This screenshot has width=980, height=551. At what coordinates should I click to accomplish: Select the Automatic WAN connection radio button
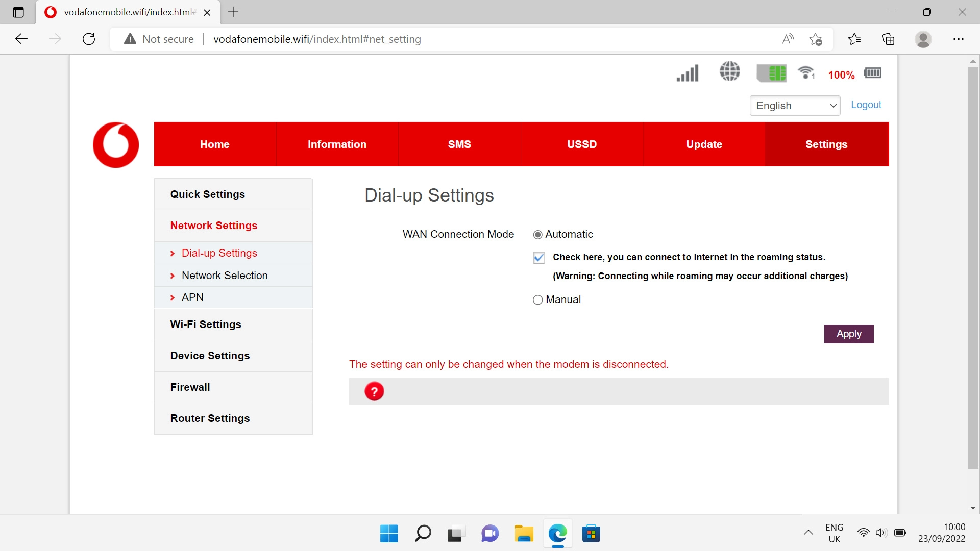[537, 235]
